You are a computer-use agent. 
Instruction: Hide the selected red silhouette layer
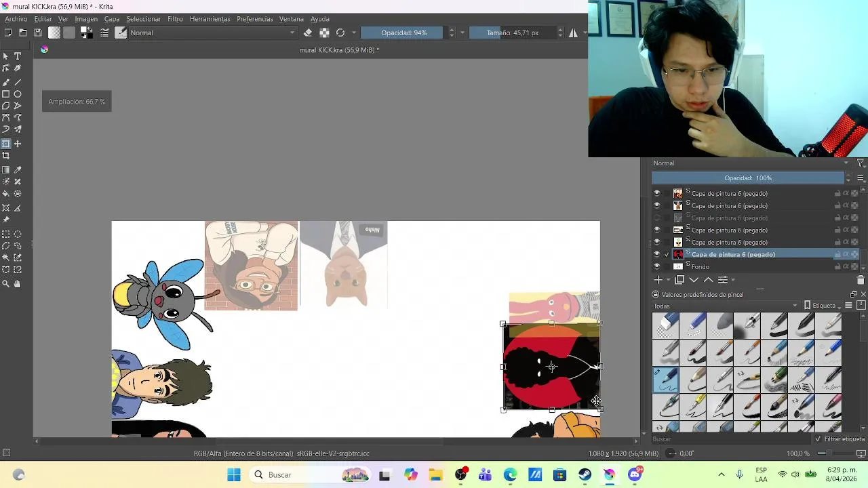[656, 254]
